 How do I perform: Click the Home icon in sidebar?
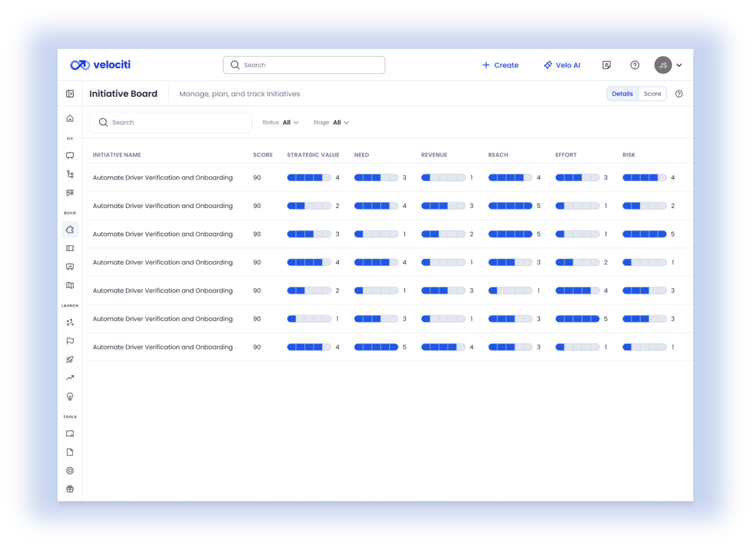pos(70,119)
